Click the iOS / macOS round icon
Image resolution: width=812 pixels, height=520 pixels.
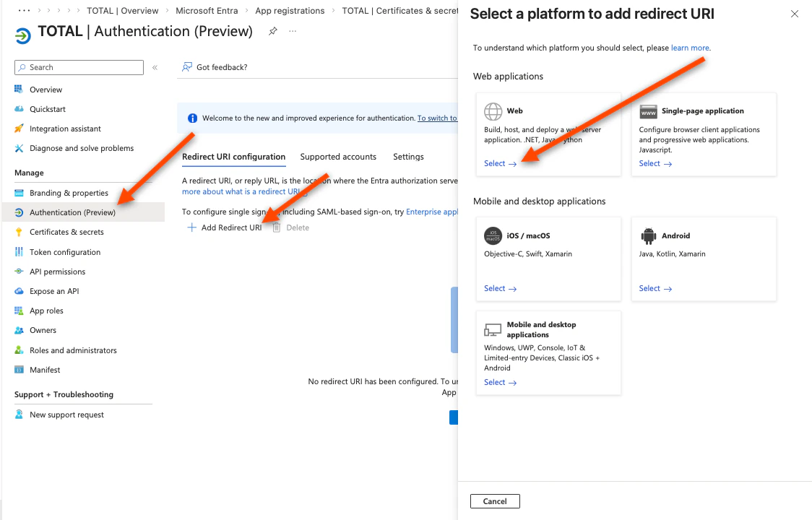(493, 235)
